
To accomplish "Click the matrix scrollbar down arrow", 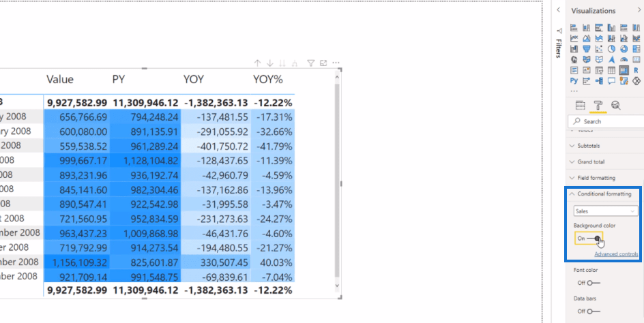I will (x=337, y=286).
